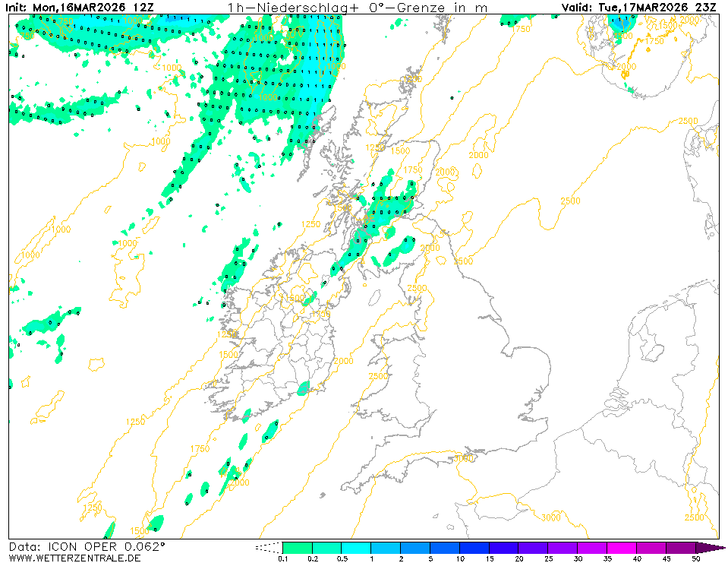Image resolution: width=728 pixels, height=563 pixels.
Task: Click the legend tick label '0.1'
Action: click(282, 559)
